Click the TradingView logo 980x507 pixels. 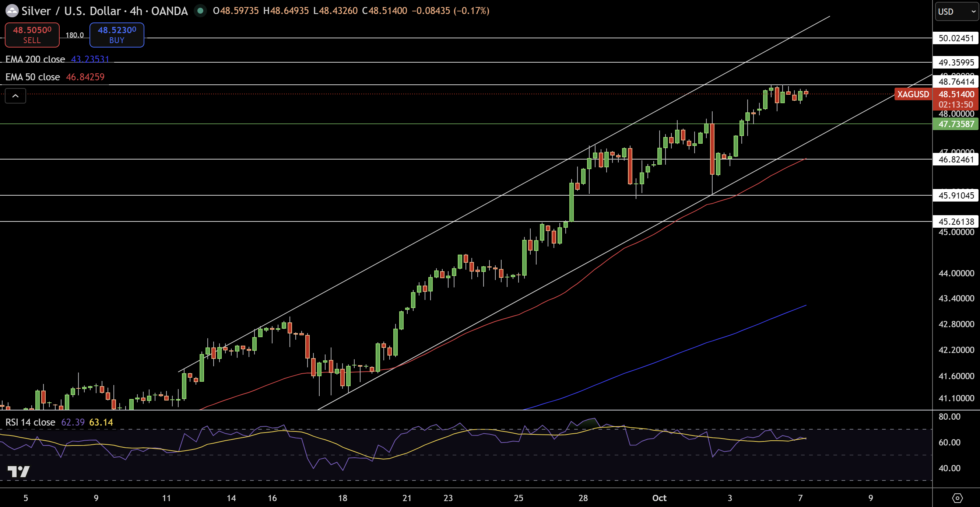[x=19, y=472]
